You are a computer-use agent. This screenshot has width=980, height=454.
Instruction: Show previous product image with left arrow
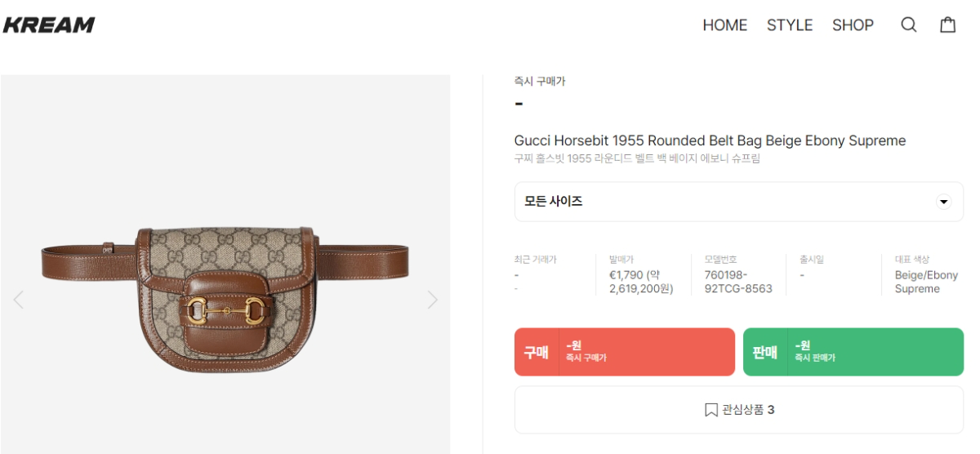pos(19,300)
